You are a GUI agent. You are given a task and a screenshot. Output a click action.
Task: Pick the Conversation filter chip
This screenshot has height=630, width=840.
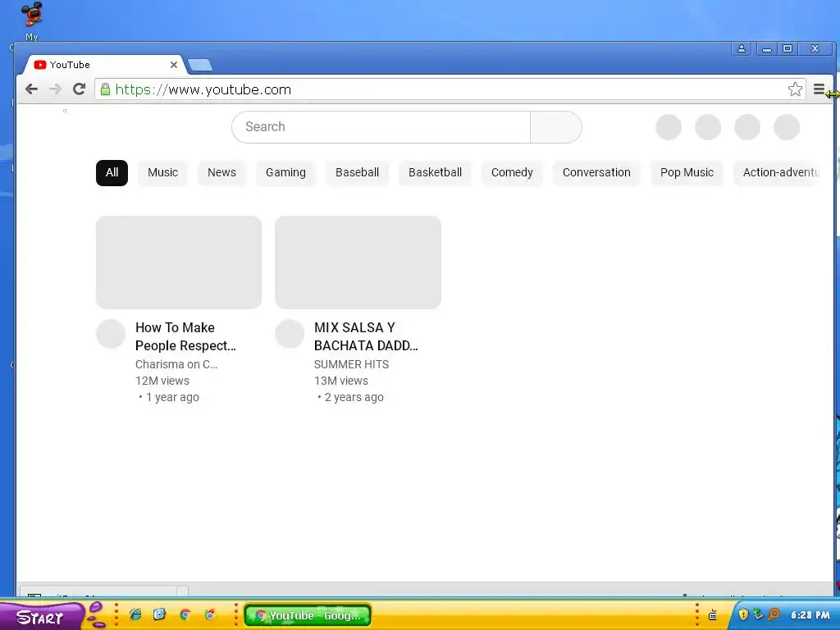(596, 172)
